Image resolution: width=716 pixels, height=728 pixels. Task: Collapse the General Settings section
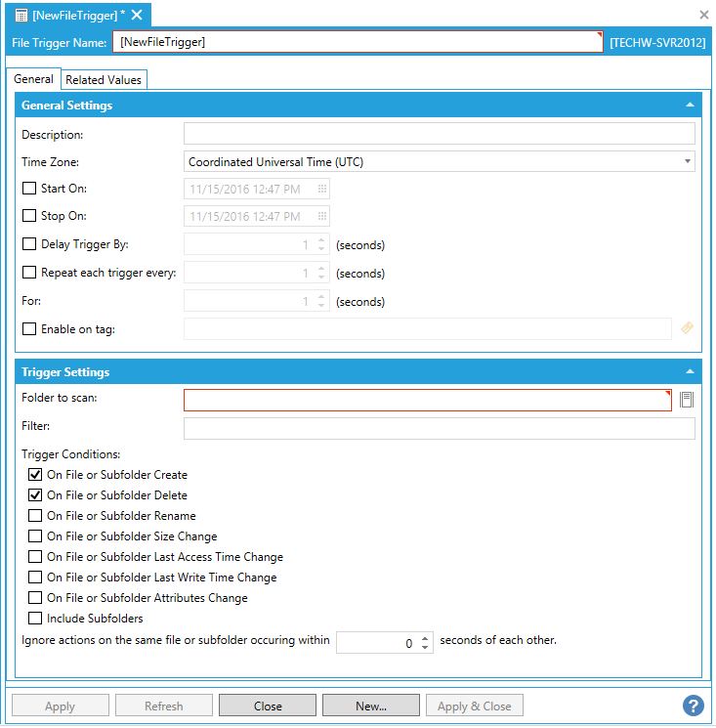point(690,105)
